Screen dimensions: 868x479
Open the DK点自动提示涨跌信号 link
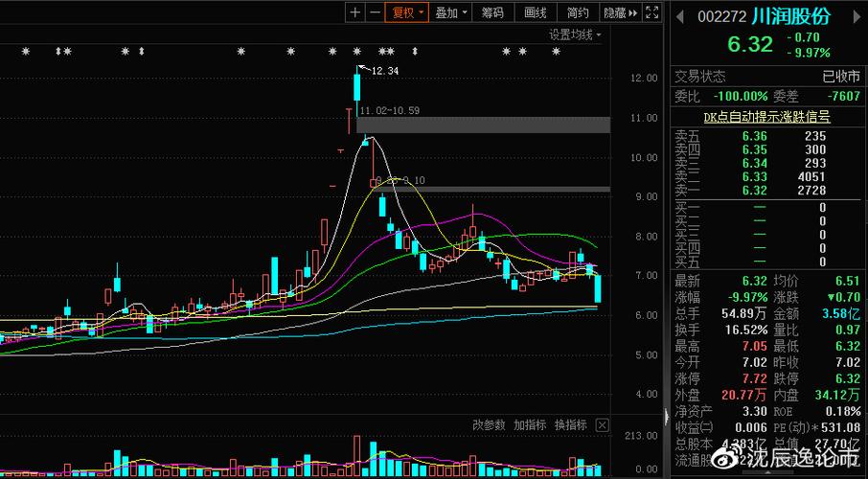765,117
